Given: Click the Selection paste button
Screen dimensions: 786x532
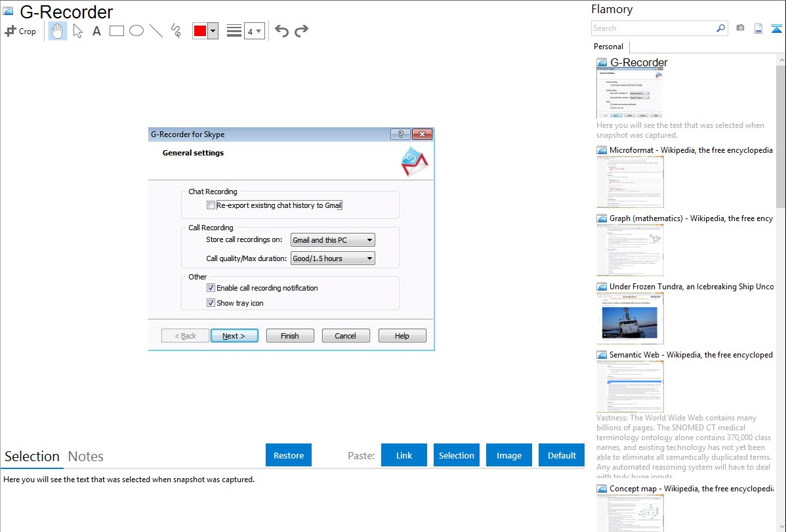Looking at the screenshot, I should 457,455.
